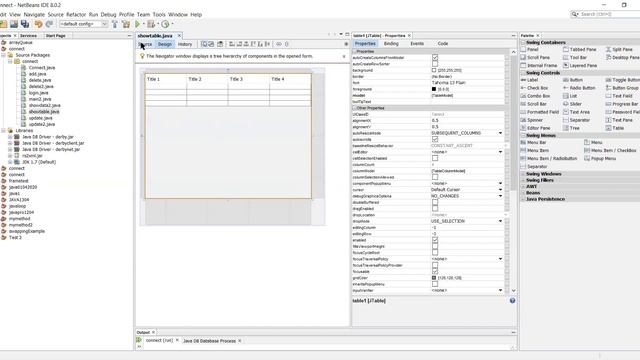Click the Debug Project toolbar icon

151,24
